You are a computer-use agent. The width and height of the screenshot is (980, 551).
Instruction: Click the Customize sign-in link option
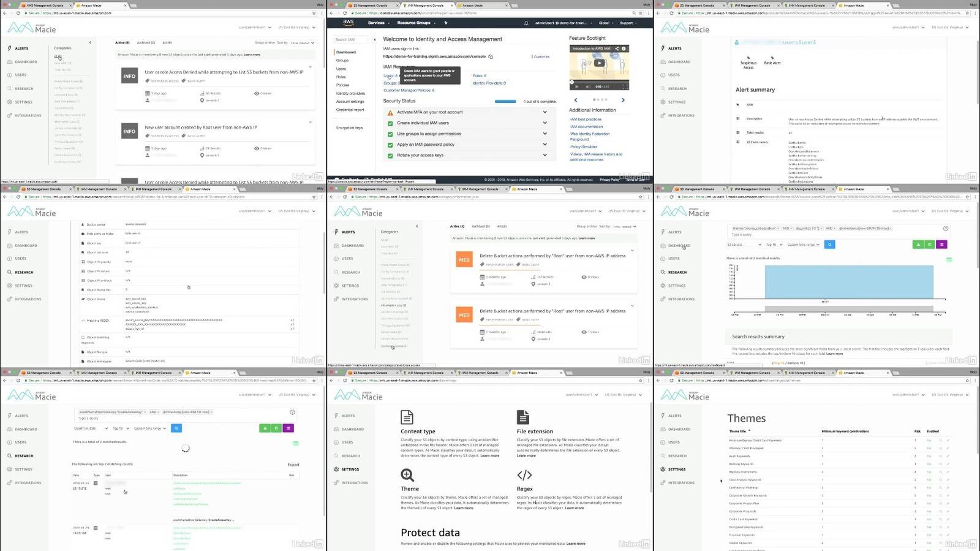coord(541,56)
